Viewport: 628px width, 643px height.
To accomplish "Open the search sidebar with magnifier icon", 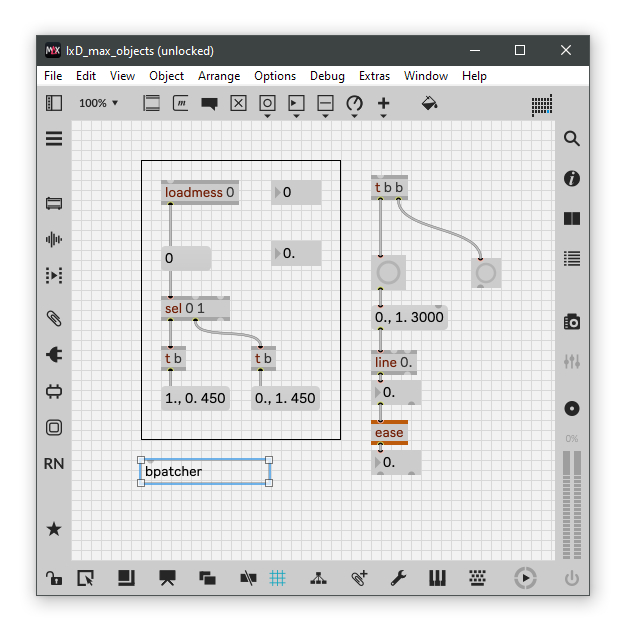I will [x=571, y=139].
